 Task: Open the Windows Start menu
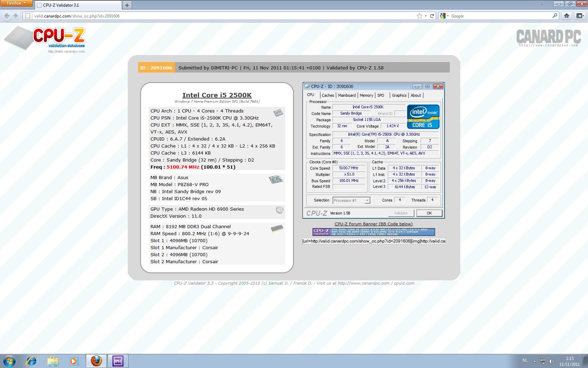[9, 361]
